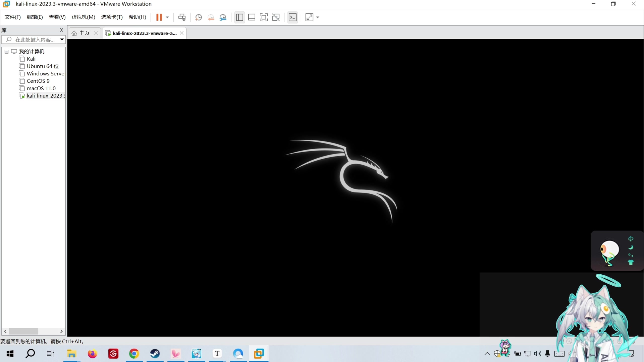The width and height of the screenshot is (644, 362).
Task: Switch to VMware Workstation taskbar icon
Action: [x=259, y=354]
